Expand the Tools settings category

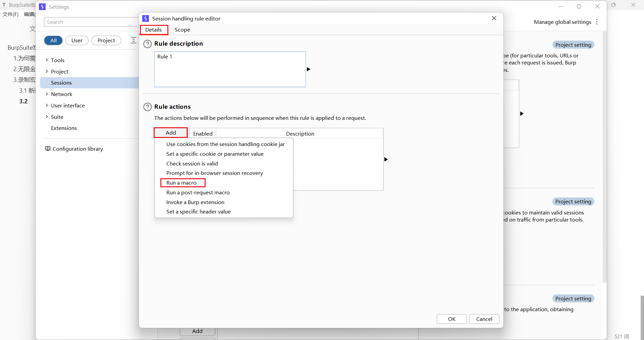click(47, 60)
